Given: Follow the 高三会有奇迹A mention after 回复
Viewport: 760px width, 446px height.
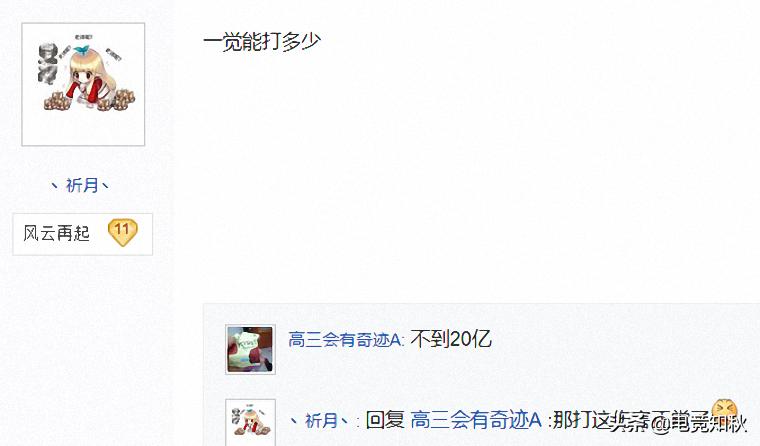Looking at the screenshot, I should (475, 420).
